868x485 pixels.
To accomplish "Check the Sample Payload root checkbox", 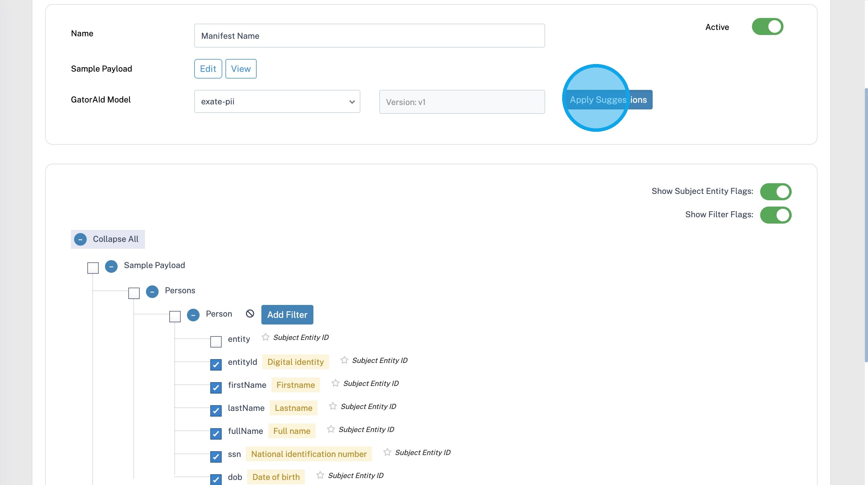I will [93, 268].
